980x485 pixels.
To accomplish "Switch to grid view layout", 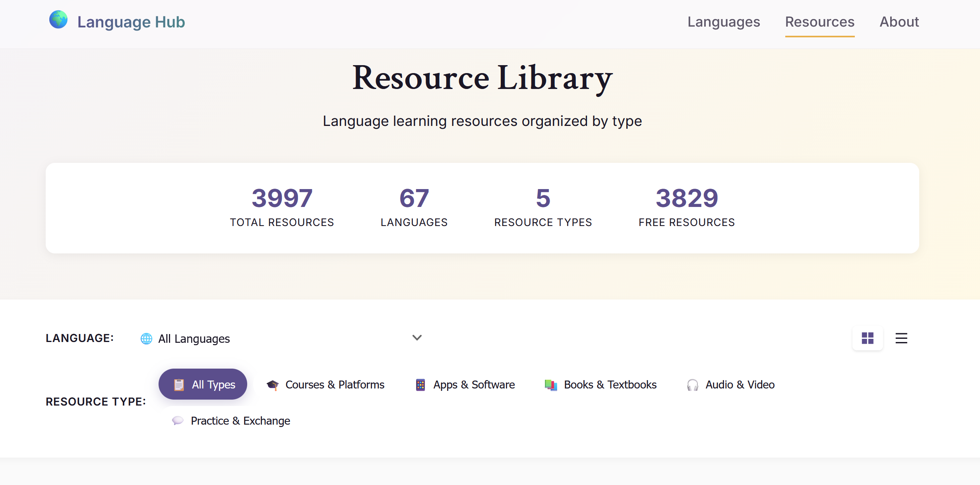I will coord(868,338).
